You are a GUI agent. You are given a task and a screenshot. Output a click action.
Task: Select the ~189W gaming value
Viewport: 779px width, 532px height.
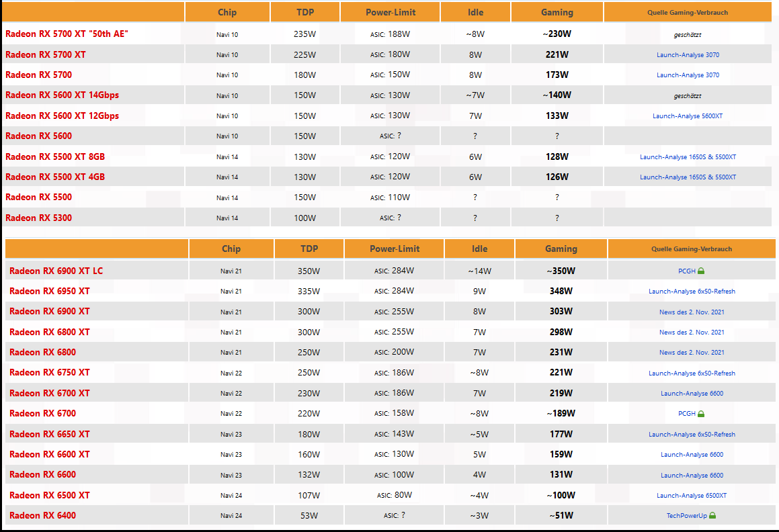(x=561, y=413)
